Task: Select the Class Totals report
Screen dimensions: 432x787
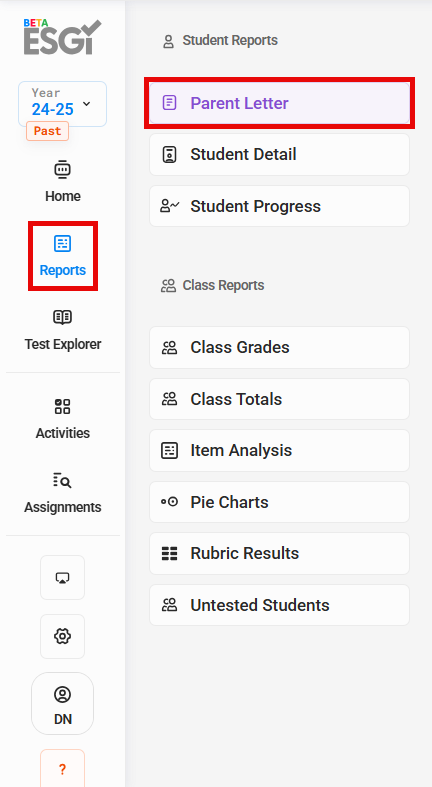Action: (279, 399)
